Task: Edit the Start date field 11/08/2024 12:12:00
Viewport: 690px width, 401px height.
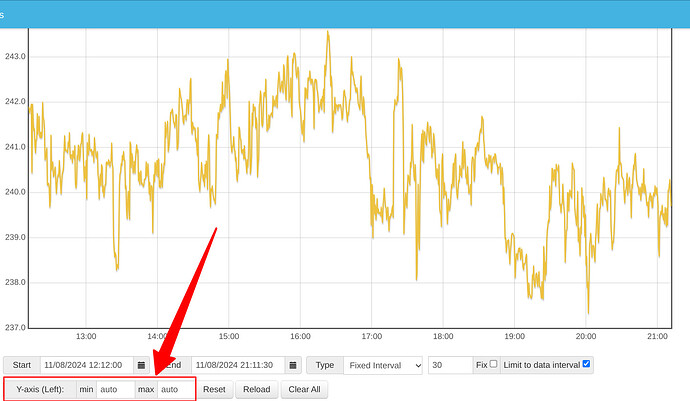Action: [87, 365]
